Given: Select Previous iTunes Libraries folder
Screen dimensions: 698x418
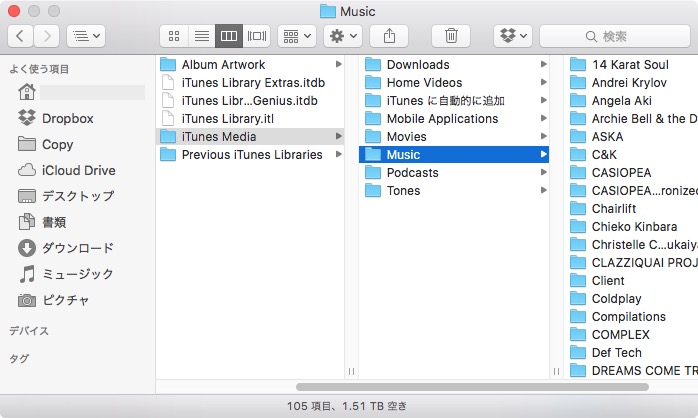Looking at the screenshot, I should pos(250,154).
